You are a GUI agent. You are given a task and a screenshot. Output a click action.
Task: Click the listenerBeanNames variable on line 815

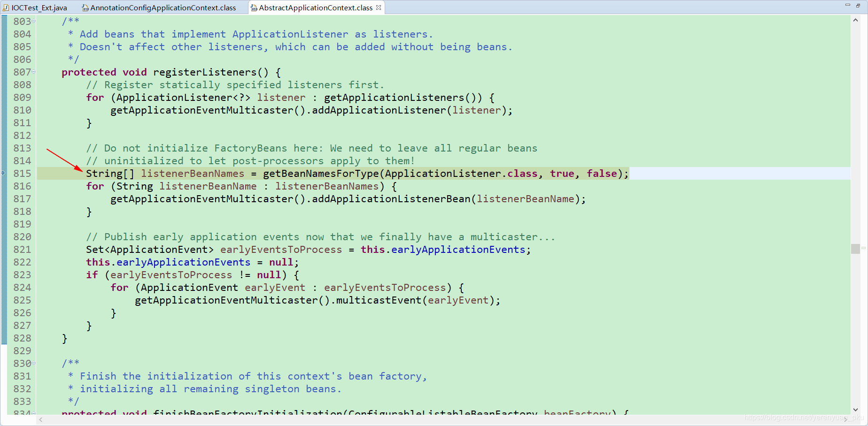pyautogui.click(x=193, y=174)
